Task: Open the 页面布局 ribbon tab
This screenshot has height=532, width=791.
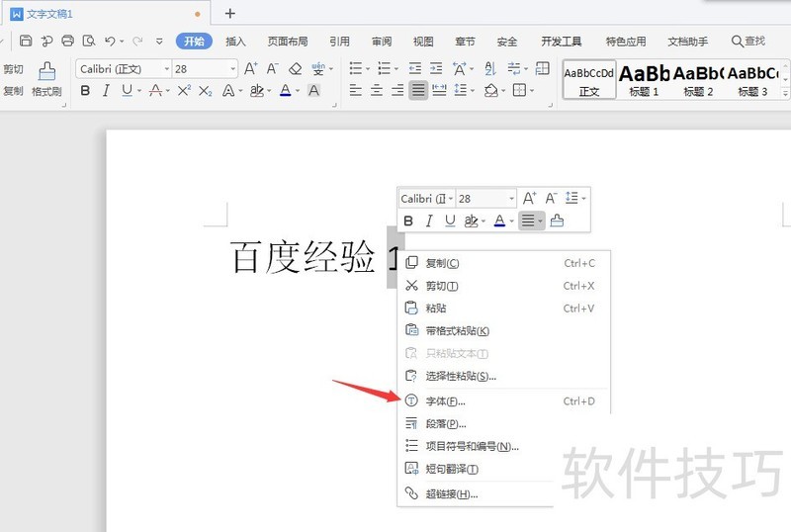Action: (x=288, y=42)
